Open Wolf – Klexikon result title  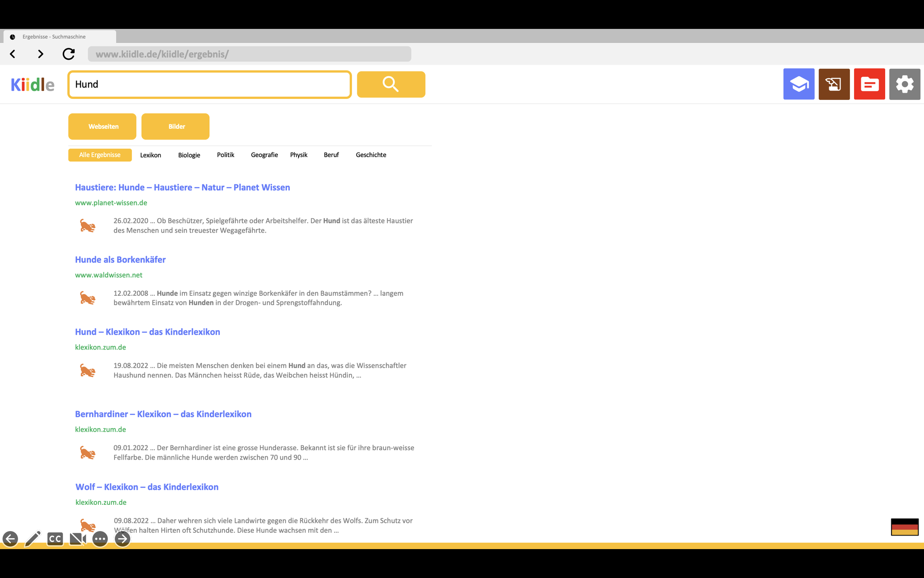pyautogui.click(x=147, y=487)
